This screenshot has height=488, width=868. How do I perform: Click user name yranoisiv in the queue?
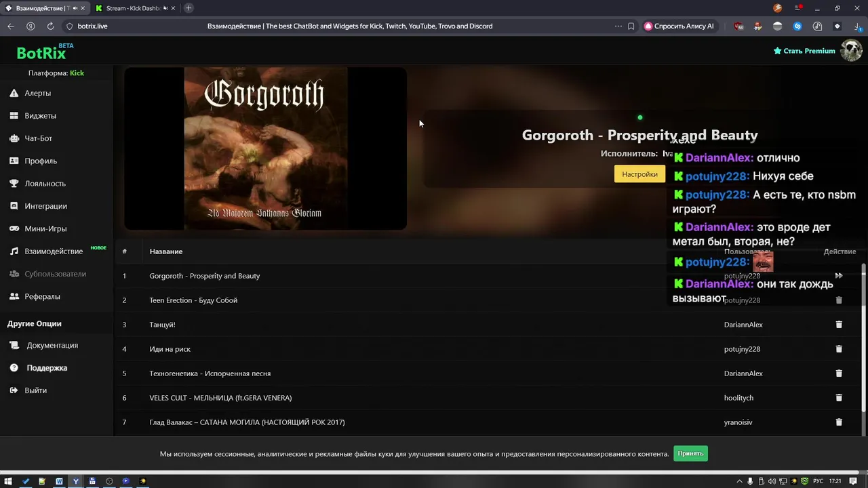pyautogui.click(x=738, y=422)
